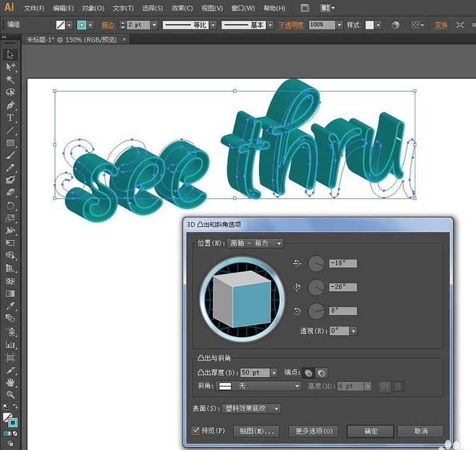Click the X-axis rotation dial
This screenshot has width=476, height=450.
tap(317, 264)
